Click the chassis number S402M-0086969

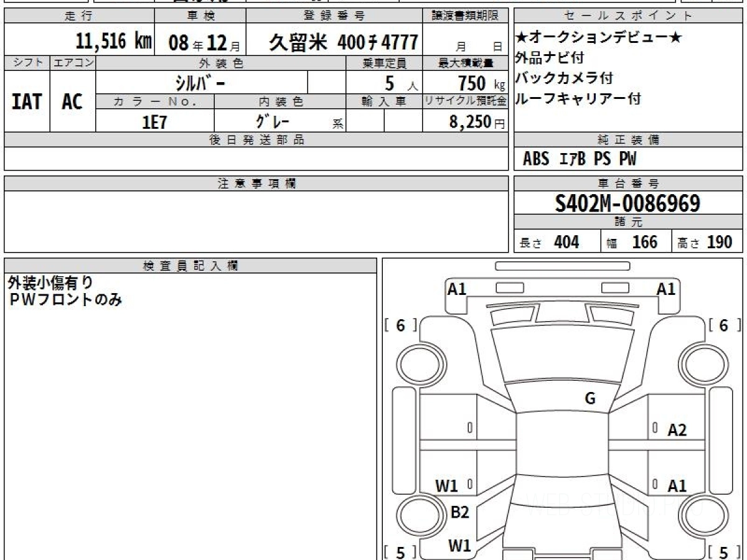[627, 203]
